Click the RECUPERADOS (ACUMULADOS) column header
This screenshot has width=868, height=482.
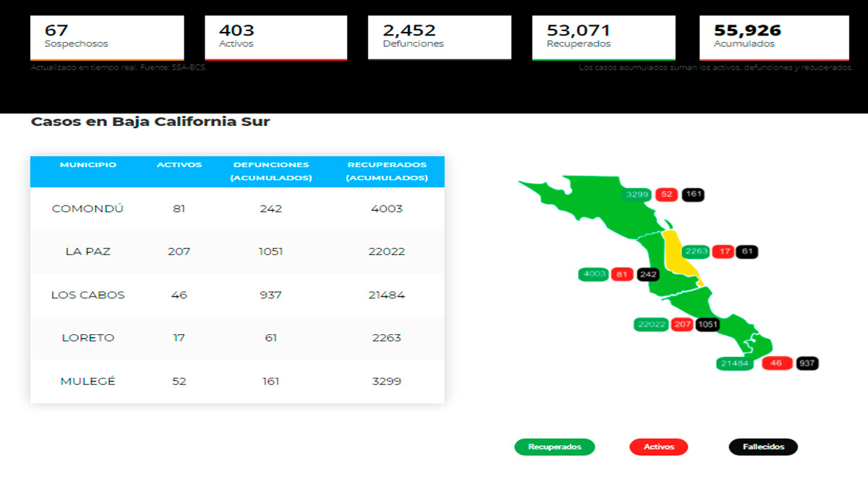click(386, 172)
